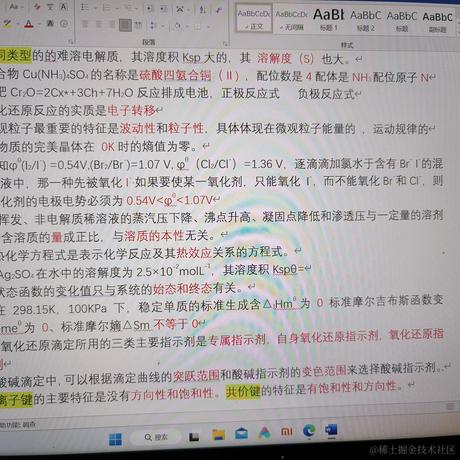The height and width of the screenshot is (460, 460).
Task: Click the accessibility status in status bar
Action: tap(18, 425)
